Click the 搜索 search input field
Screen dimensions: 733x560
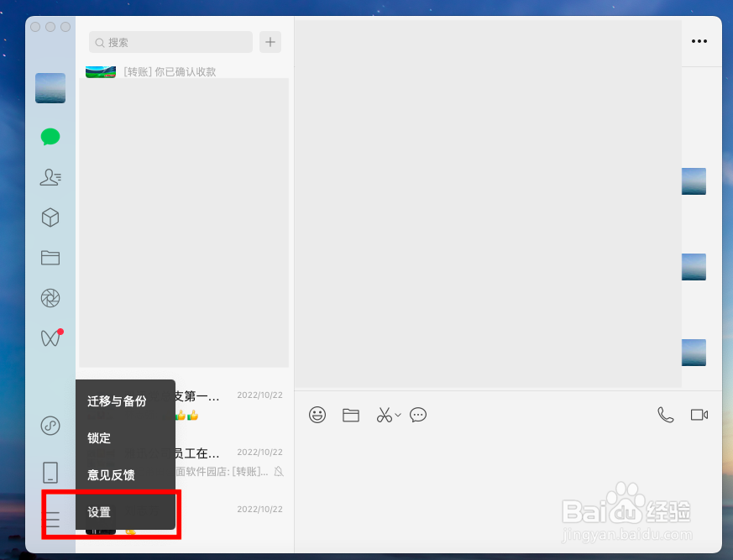(170, 41)
